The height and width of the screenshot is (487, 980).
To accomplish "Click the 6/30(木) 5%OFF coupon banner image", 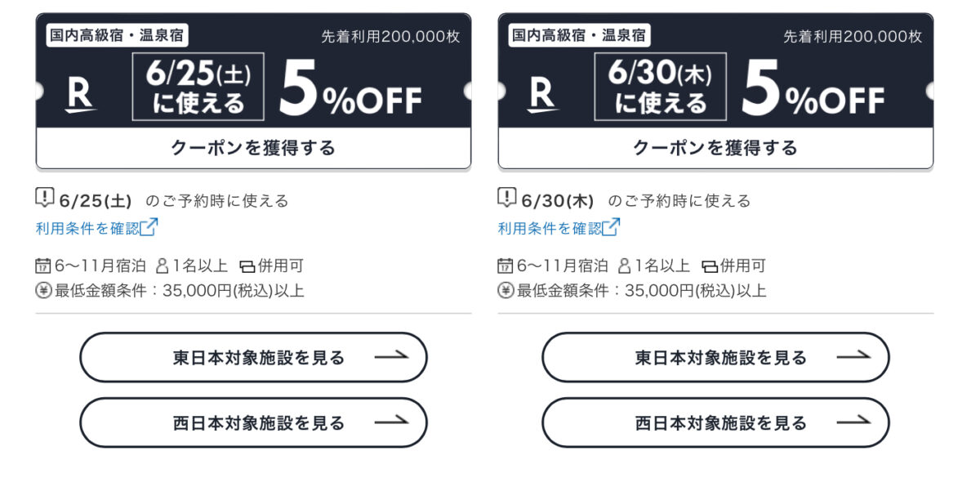I will (715, 71).
